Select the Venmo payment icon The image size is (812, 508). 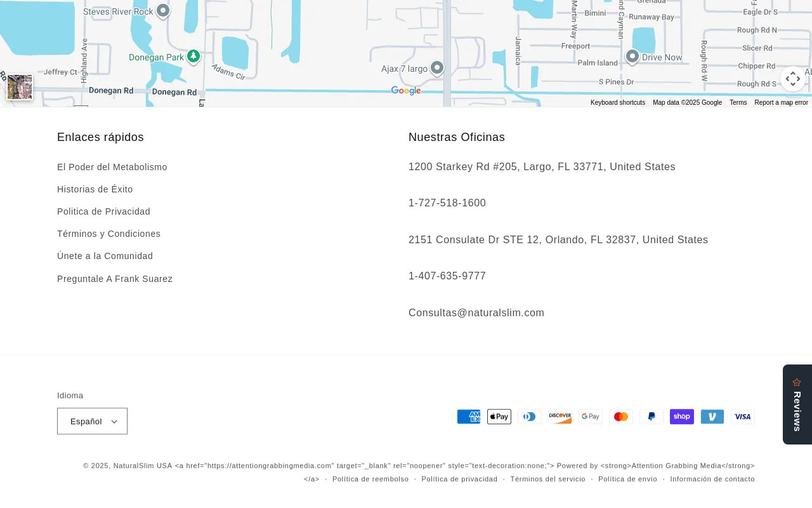(x=712, y=417)
